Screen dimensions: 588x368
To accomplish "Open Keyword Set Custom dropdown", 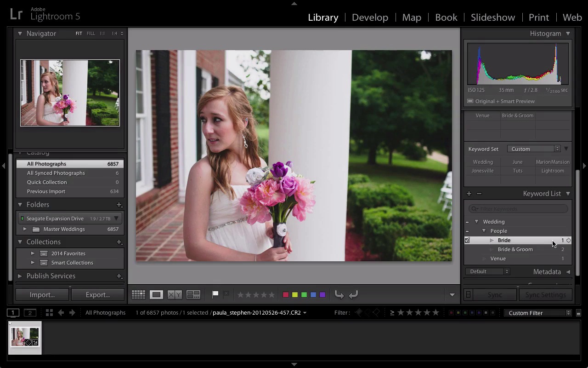I will click(x=534, y=149).
